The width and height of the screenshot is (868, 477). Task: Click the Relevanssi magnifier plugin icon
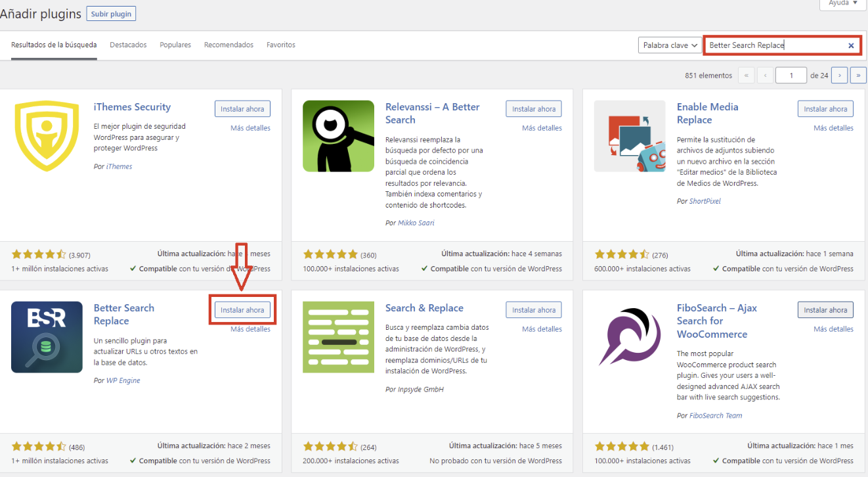pyautogui.click(x=338, y=136)
